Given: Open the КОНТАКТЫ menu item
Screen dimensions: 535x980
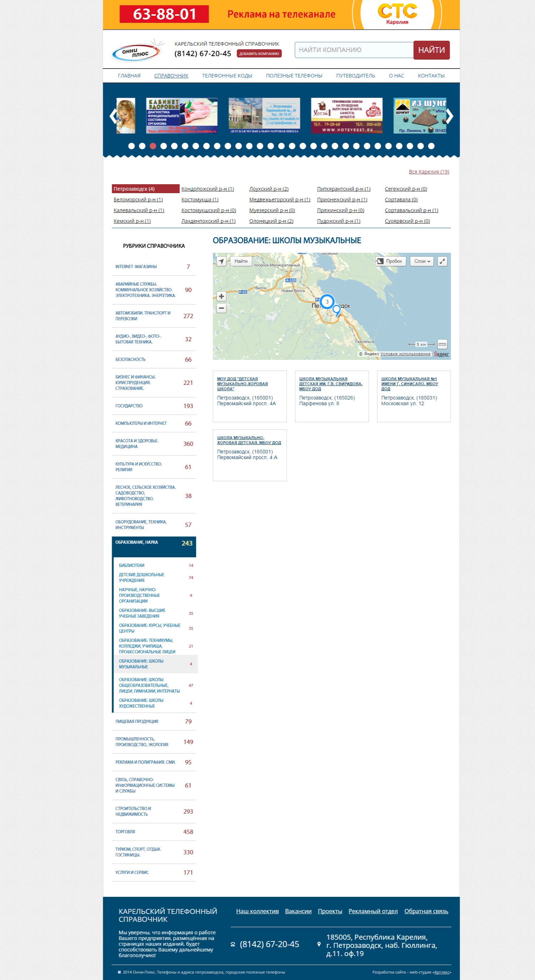Looking at the screenshot, I should (x=431, y=76).
